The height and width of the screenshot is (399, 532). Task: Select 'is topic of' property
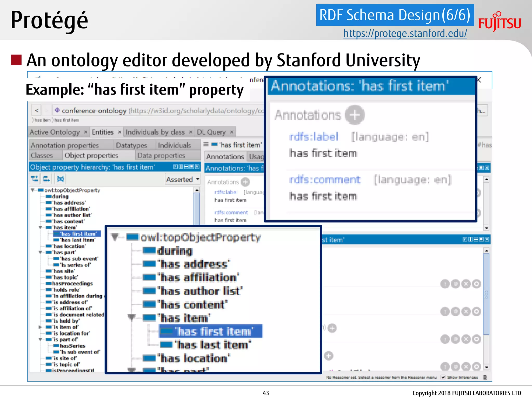[66, 364]
